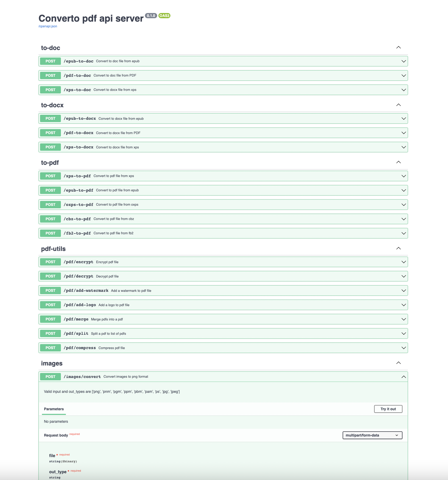Open the request body content type dropdown

click(372, 435)
